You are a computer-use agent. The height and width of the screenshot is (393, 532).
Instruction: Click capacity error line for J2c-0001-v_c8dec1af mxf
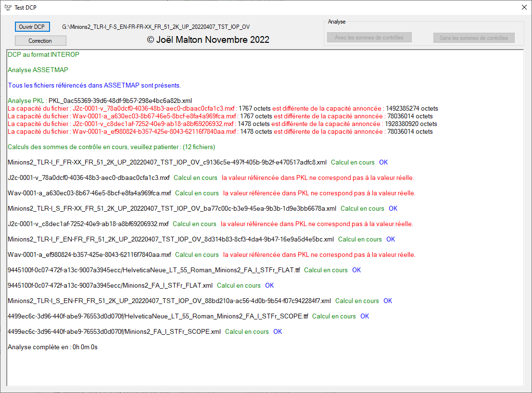click(222, 124)
